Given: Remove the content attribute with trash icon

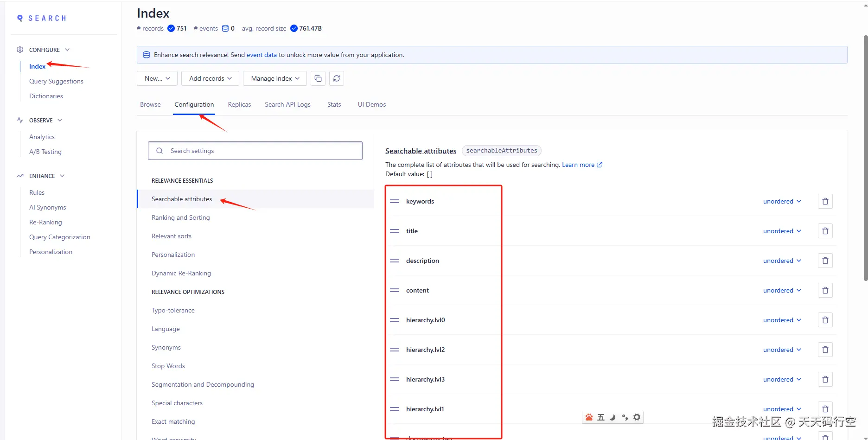Looking at the screenshot, I should (825, 290).
